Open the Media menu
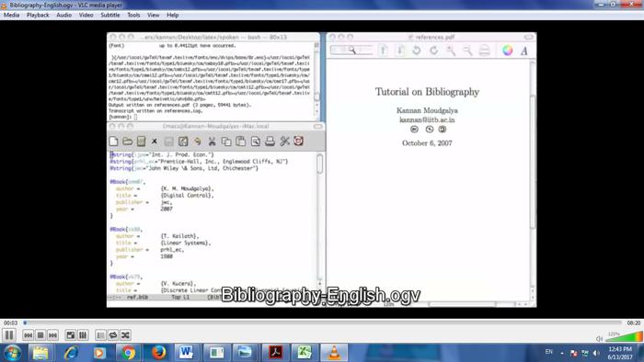 (x=11, y=16)
